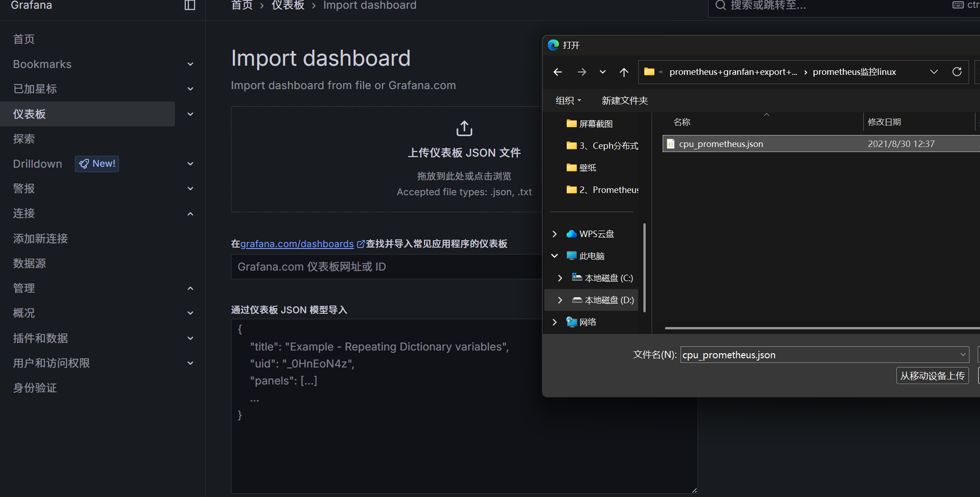Image resolution: width=980 pixels, height=497 pixels.
Task: Go back in file dialog
Action: tap(558, 72)
